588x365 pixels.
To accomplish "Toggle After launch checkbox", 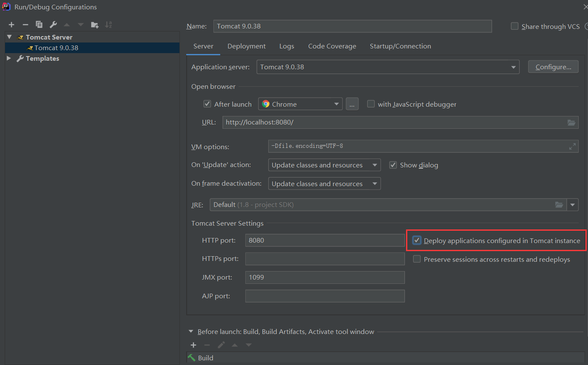I will point(207,104).
